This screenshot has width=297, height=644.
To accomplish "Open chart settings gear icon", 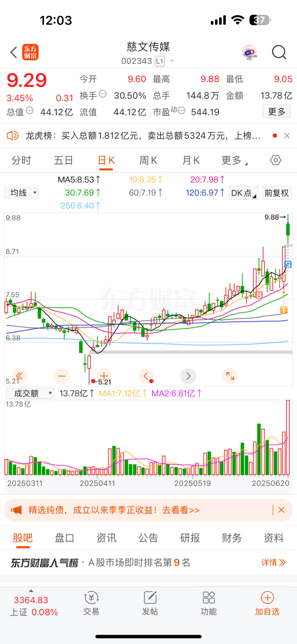I will [276, 160].
